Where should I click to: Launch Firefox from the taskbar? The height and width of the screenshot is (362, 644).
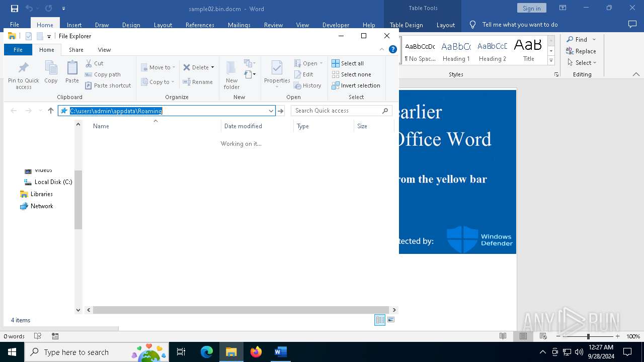point(256,352)
